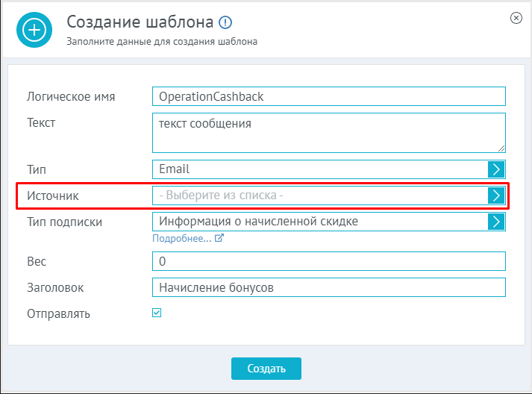The image size is (532, 394).
Task: Click the Источник placeholder Выберите из списка
Action: pyautogui.click(x=221, y=196)
